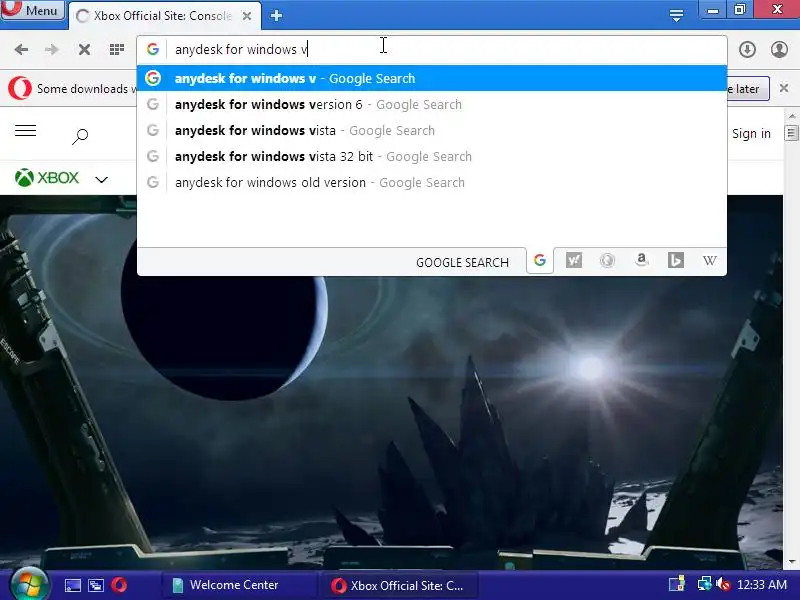Open the Opera Menu button
800x600 pixels.
click(33, 9)
